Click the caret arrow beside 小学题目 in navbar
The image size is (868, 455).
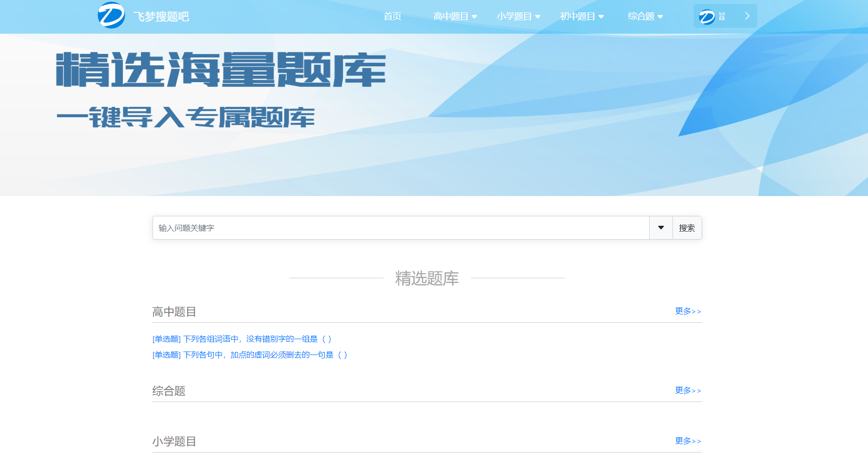[x=538, y=17]
